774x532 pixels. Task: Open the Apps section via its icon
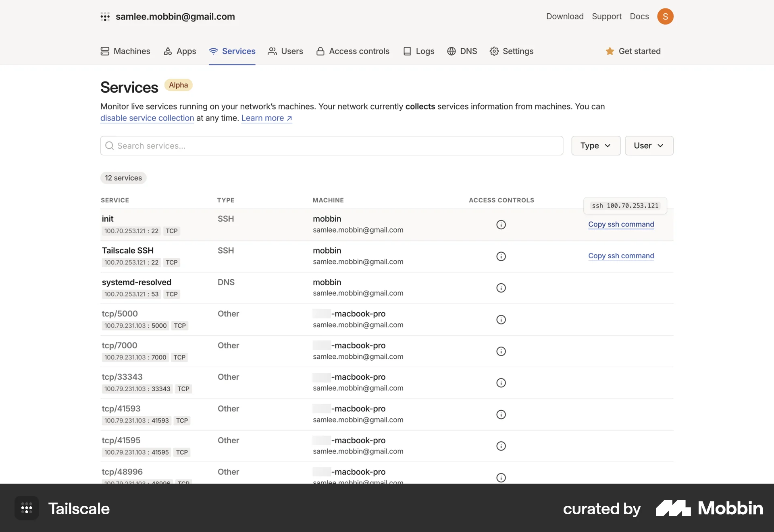coord(168,51)
